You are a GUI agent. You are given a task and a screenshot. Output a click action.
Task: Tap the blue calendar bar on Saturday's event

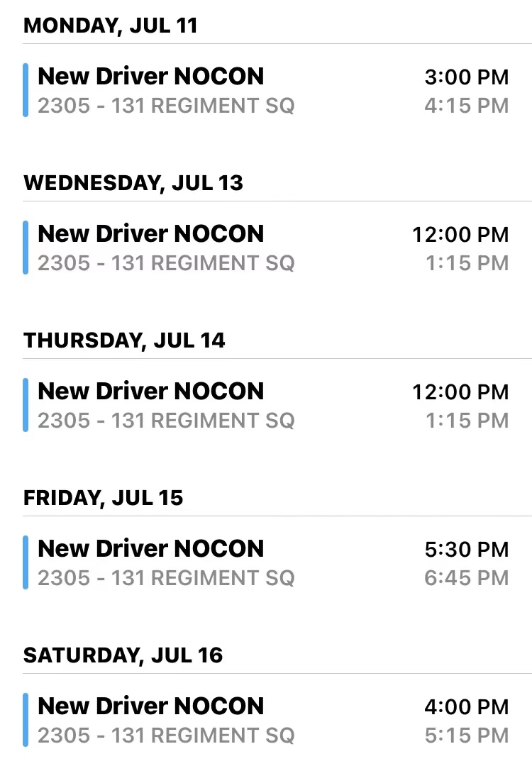coord(26,720)
